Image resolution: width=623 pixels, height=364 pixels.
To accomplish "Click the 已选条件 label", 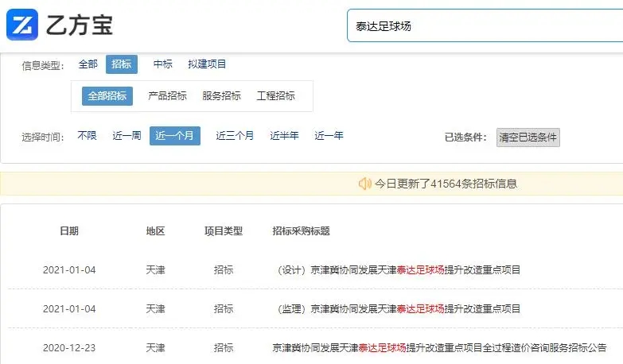I will (x=465, y=137).
